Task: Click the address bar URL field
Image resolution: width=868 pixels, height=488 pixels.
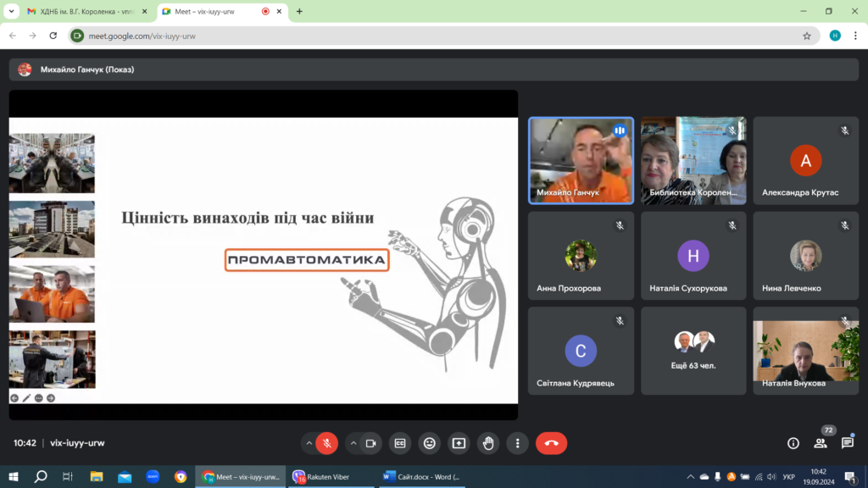Action: click(x=442, y=36)
